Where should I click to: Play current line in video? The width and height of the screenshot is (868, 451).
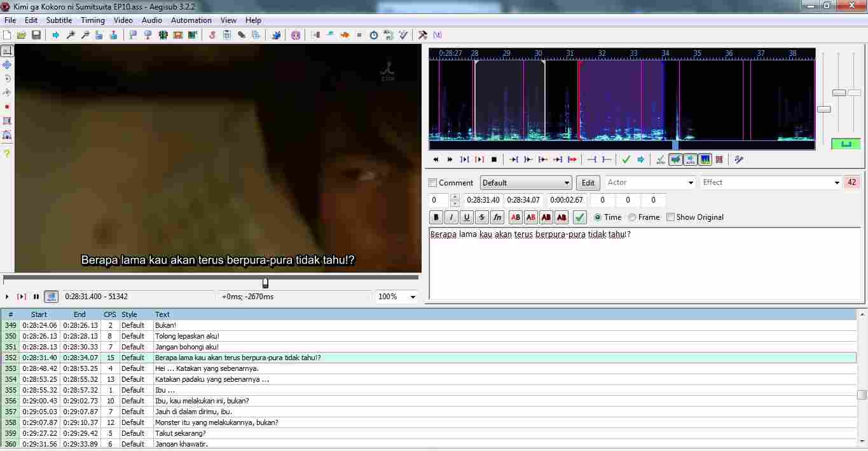(x=22, y=297)
